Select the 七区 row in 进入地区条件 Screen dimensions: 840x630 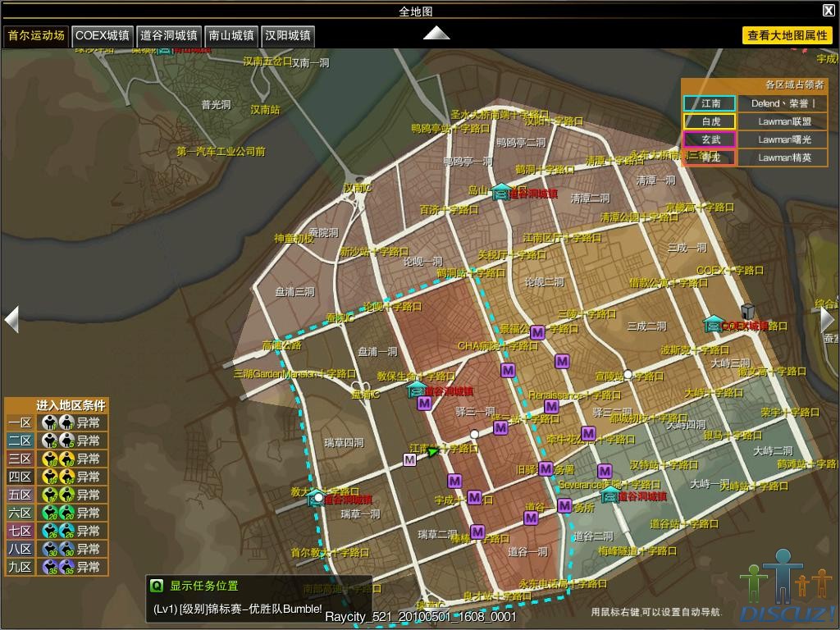pos(57,531)
